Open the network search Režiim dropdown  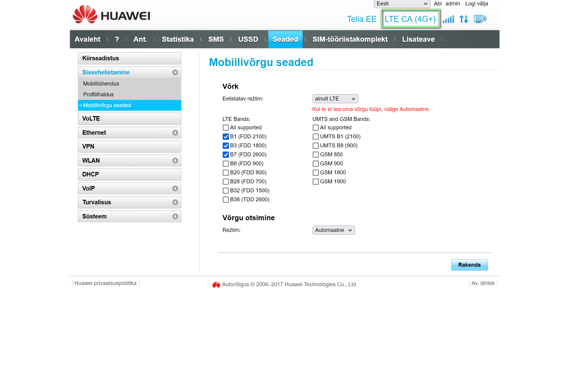pyautogui.click(x=333, y=230)
